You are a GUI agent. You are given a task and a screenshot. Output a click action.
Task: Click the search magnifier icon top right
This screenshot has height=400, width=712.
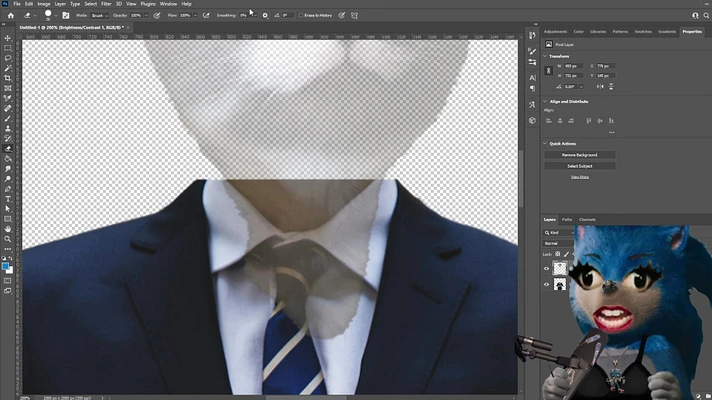(706, 15)
